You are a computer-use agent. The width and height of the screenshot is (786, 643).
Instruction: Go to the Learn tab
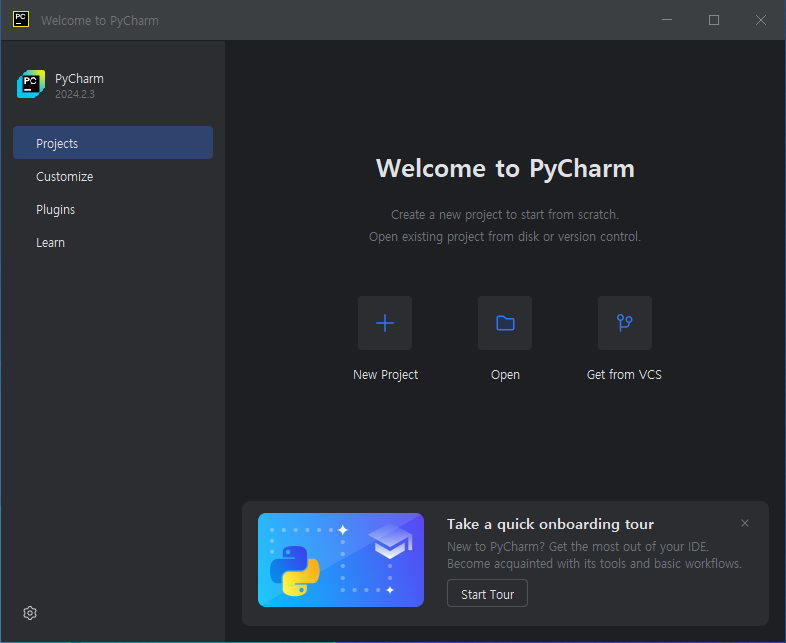(x=113, y=243)
